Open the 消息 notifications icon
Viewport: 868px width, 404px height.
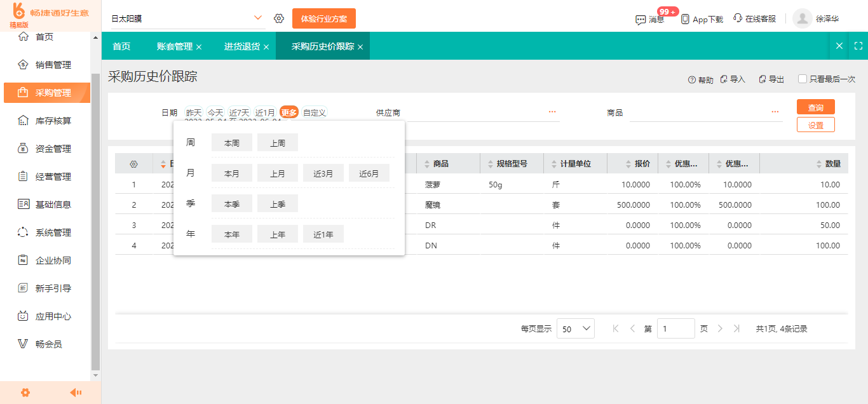pos(641,18)
